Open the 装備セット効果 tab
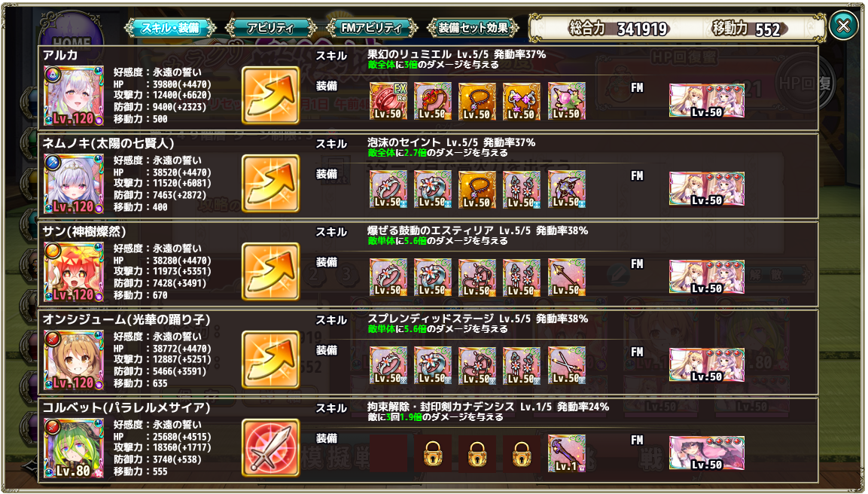 (x=473, y=28)
